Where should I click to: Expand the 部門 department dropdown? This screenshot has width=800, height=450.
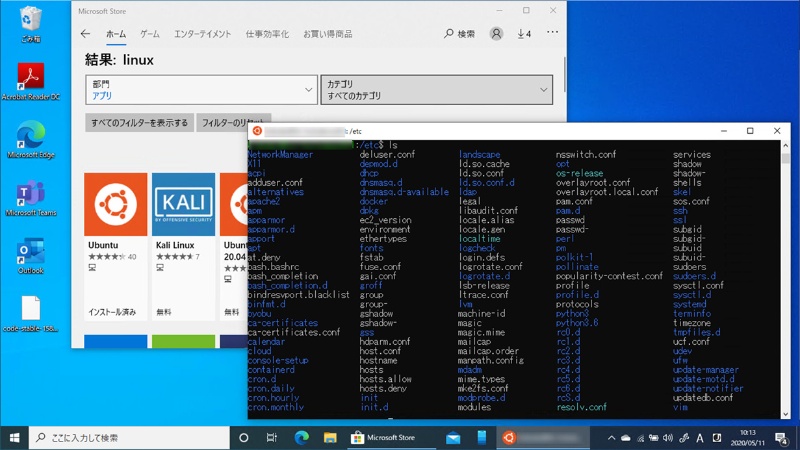(x=200, y=90)
